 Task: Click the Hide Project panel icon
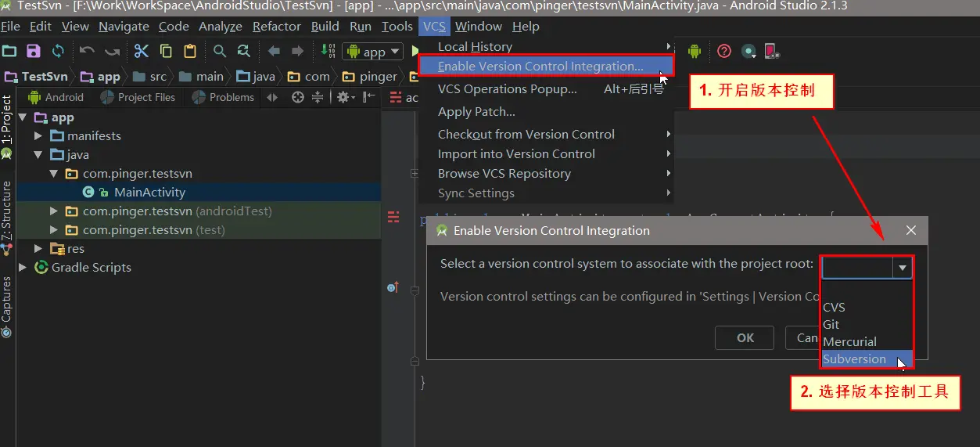pos(368,97)
